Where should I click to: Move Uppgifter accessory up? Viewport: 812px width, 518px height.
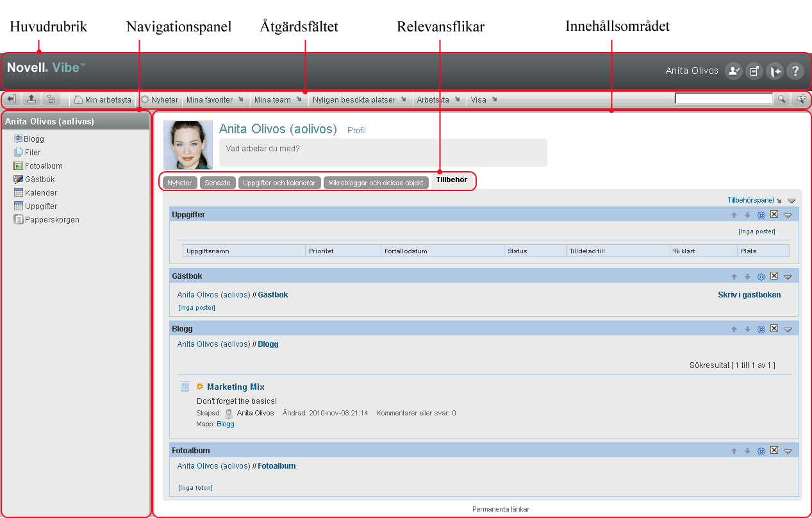pos(734,215)
